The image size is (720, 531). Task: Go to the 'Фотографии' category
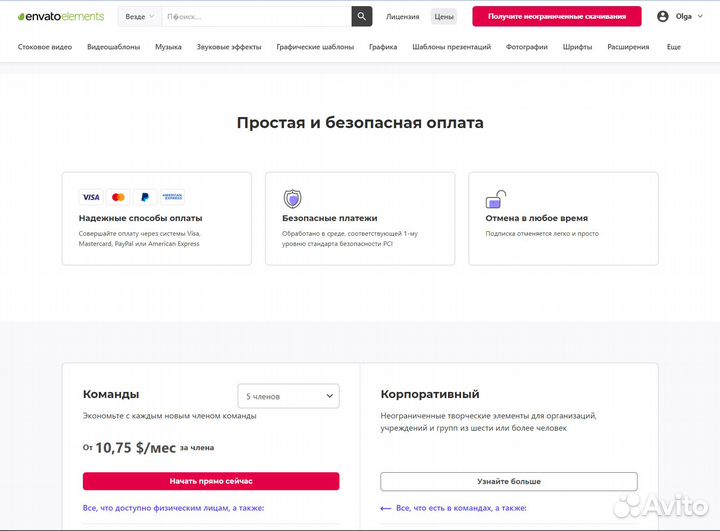tap(527, 47)
